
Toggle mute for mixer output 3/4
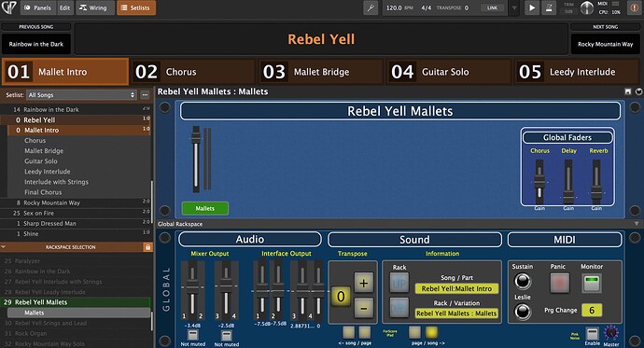(226, 335)
